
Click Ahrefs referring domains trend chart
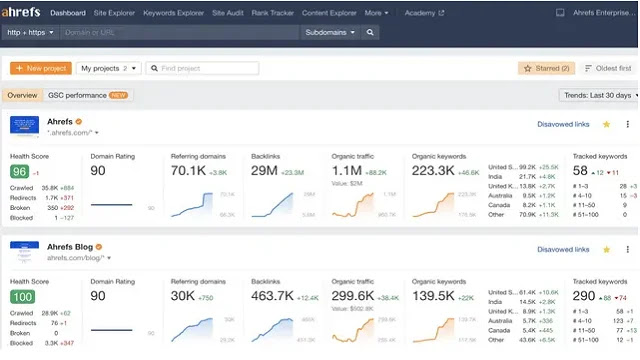tap(192, 204)
